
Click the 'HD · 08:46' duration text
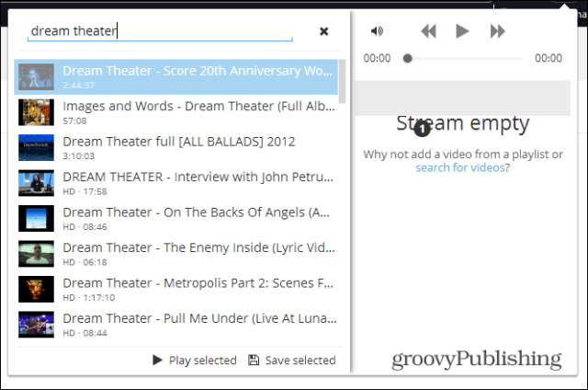pos(85,226)
